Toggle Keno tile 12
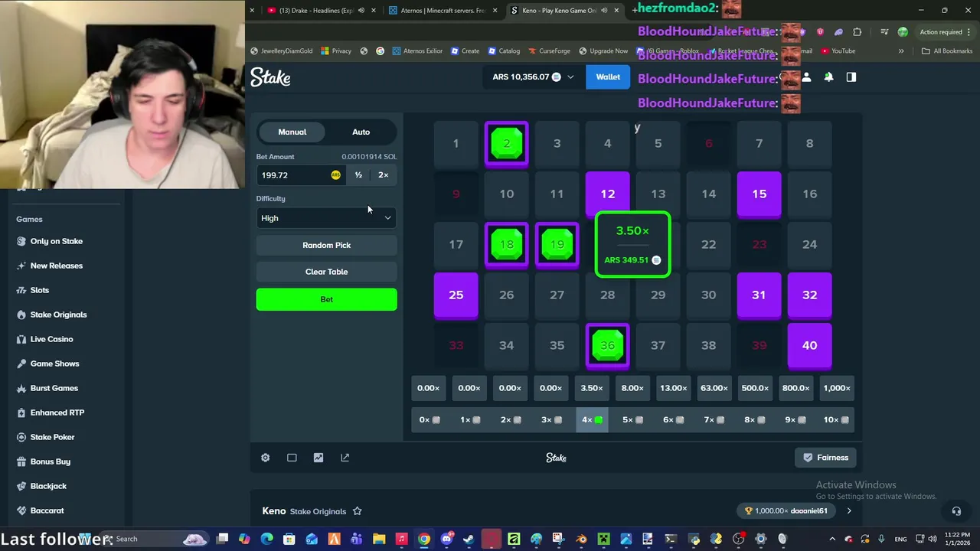 click(607, 194)
